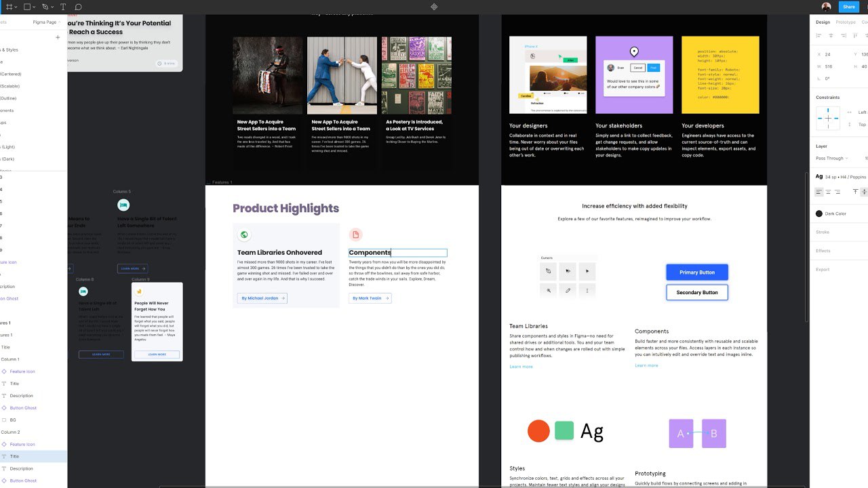Click the constraints box widget

tap(828, 118)
